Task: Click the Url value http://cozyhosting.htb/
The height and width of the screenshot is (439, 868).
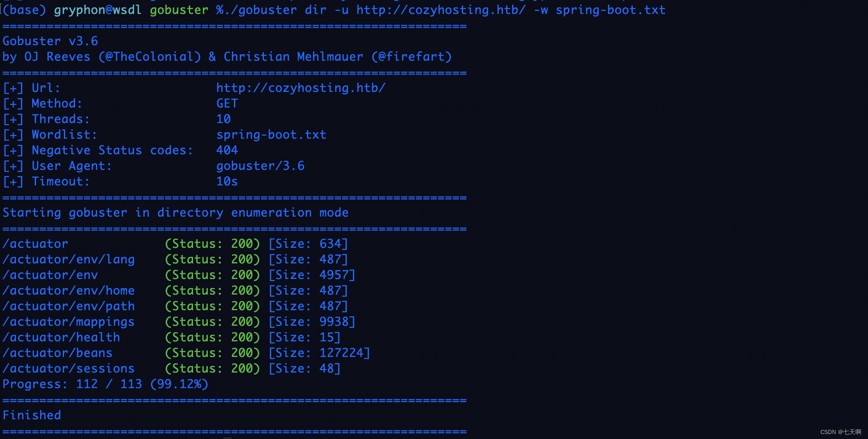Action: point(301,88)
